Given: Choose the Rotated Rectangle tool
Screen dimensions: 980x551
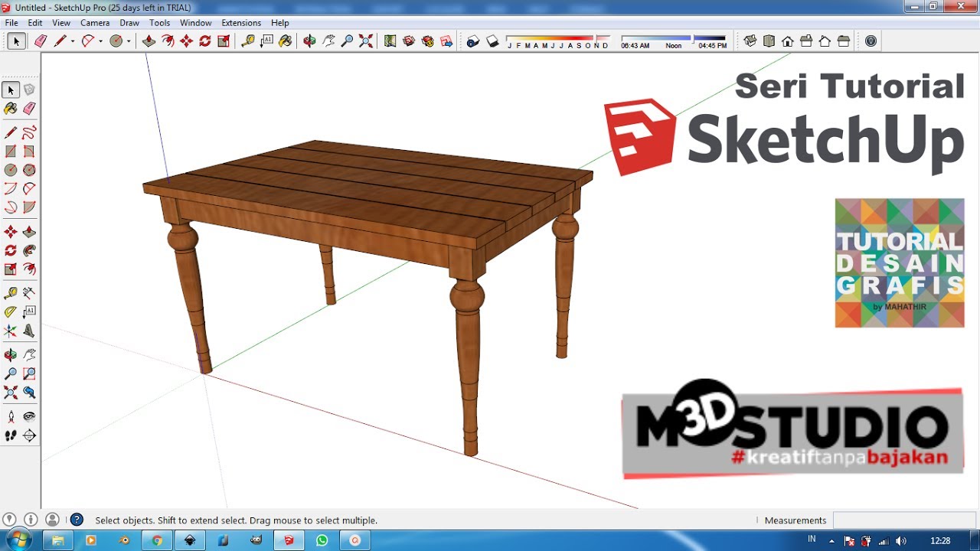Looking at the screenshot, I should click(29, 152).
